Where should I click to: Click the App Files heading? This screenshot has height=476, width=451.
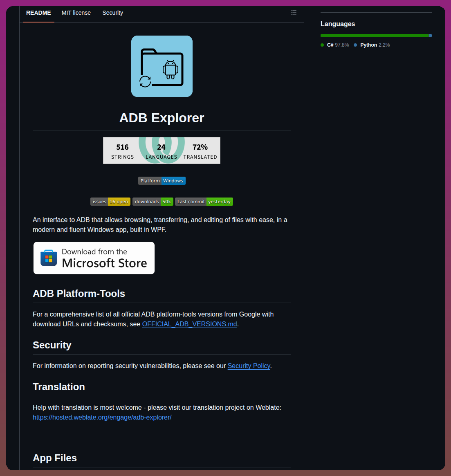[x=55, y=458]
